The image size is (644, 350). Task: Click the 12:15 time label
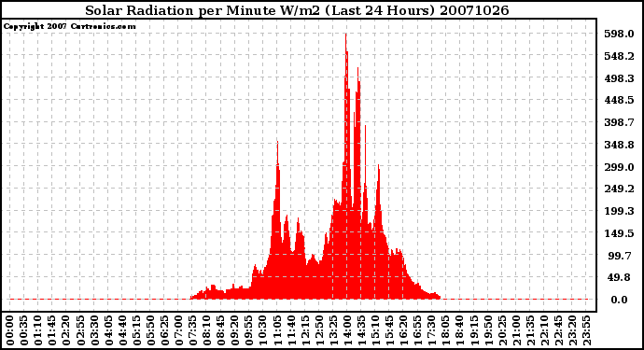coord(305,330)
